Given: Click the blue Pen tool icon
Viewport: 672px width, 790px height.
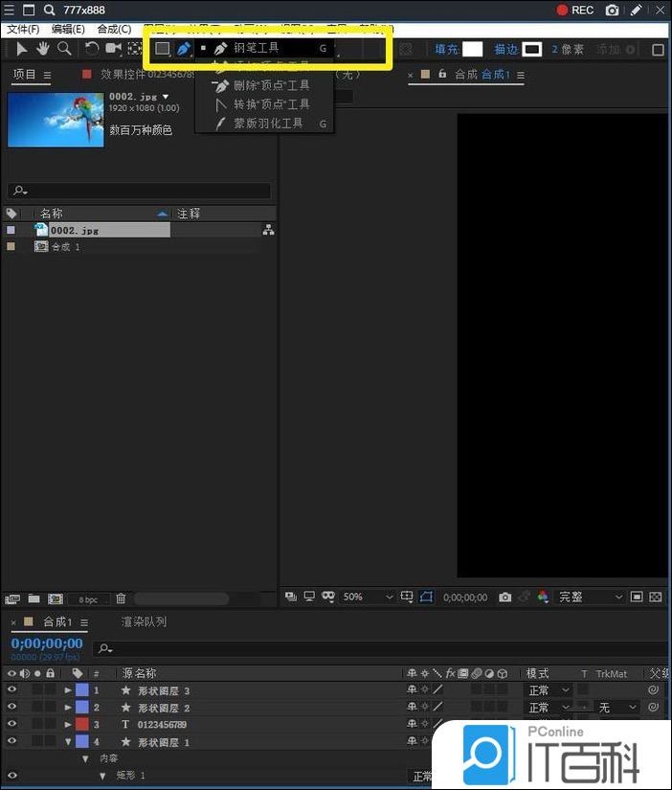Looking at the screenshot, I should [184, 49].
